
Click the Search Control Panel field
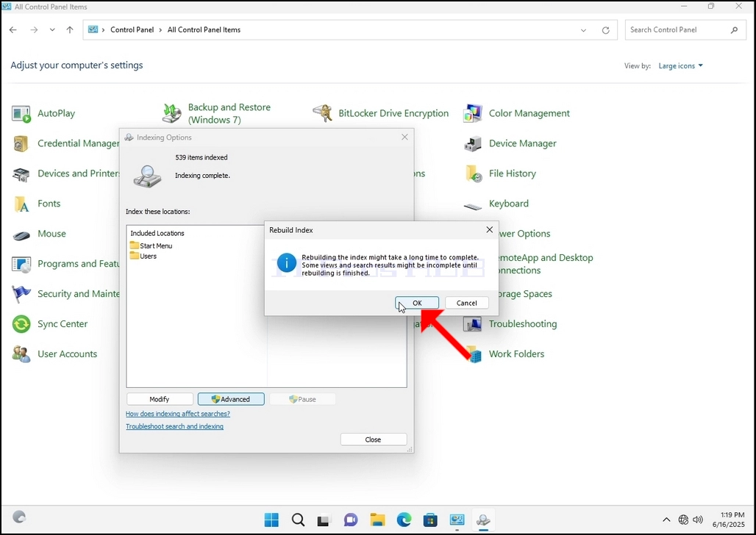point(685,30)
